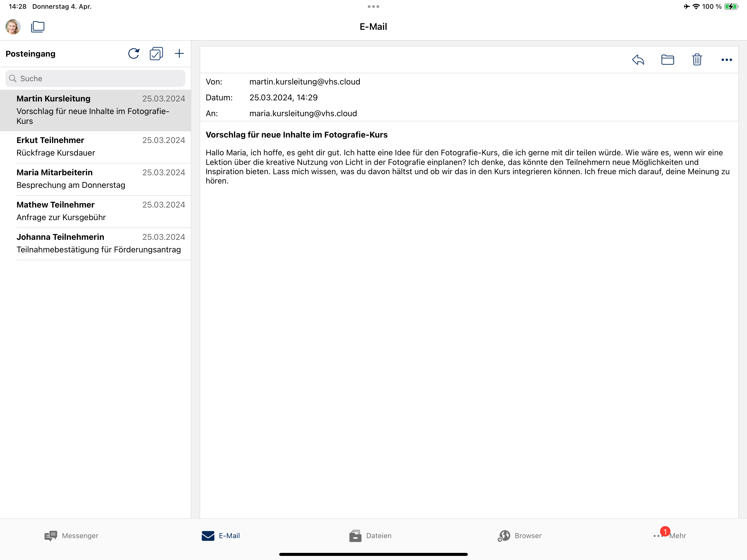The width and height of the screenshot is (747, 560).
Task: Open more actions menu for email
Action: 727,60
